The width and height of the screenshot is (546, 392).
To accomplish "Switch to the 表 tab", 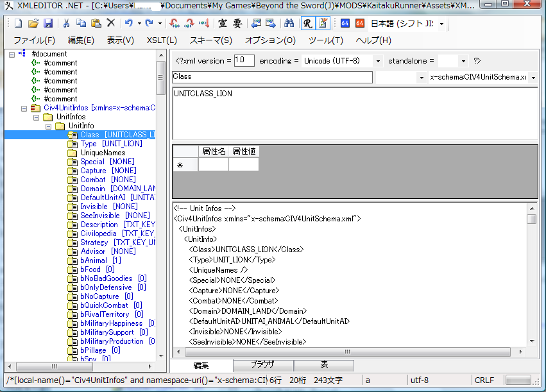I will 324,364.
